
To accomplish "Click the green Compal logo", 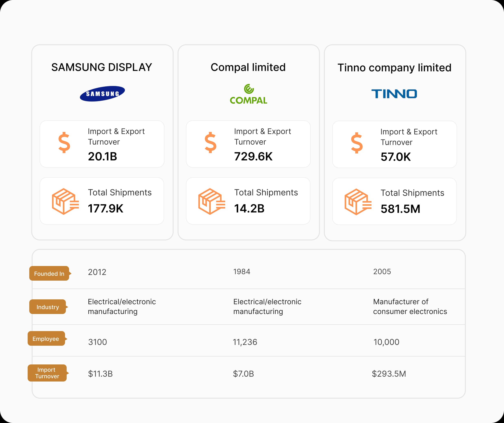I will (248, 94).
